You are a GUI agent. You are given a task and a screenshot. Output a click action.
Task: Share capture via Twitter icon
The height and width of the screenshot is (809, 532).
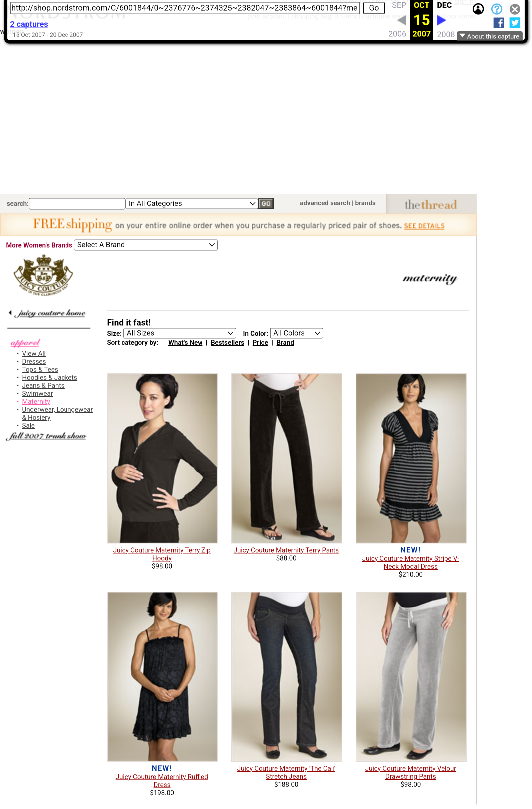click(x=515, y=23)
